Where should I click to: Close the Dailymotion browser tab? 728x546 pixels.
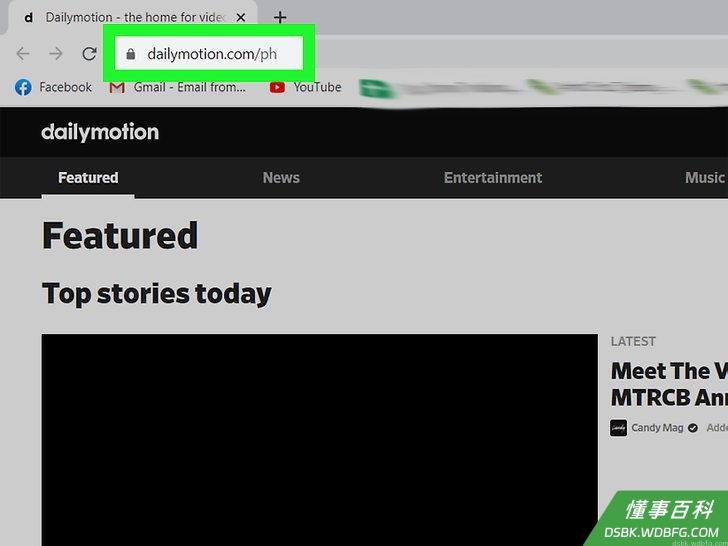(240, 18)
